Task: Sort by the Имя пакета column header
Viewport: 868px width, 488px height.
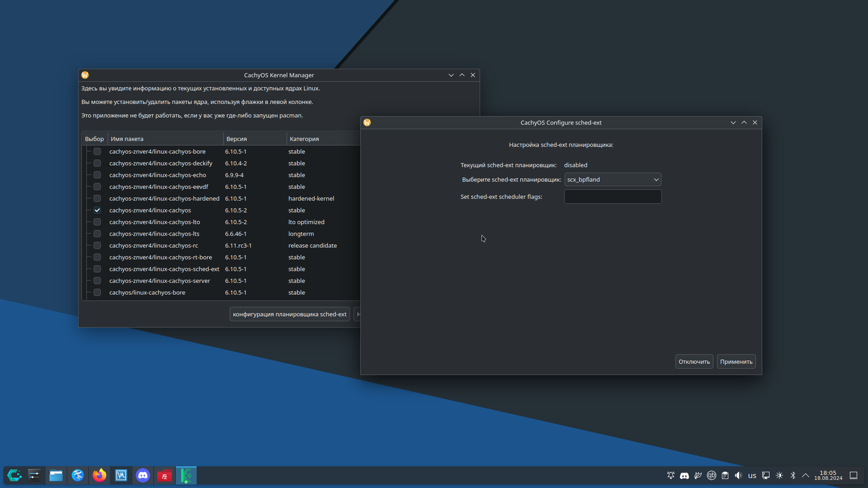Action: [165, 139]
